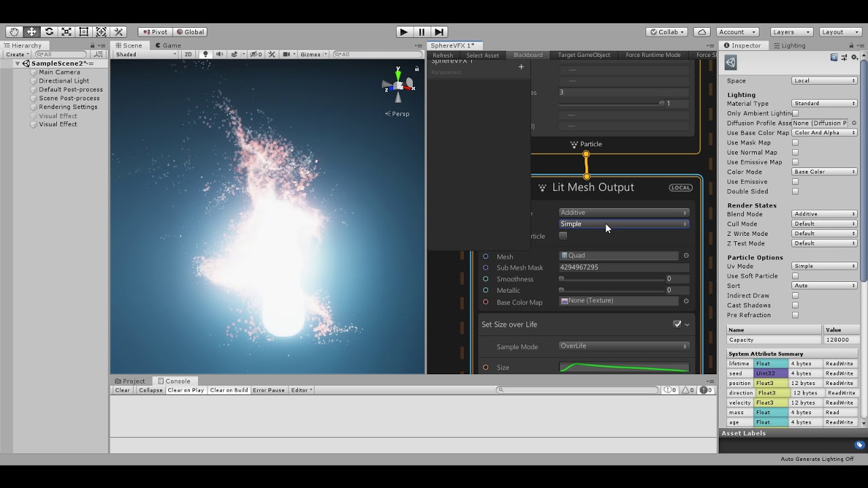The height and width of the screenshot is (488, 868).
Task: Toggle scene lighting bulb icon
Action: click(205, 54)
